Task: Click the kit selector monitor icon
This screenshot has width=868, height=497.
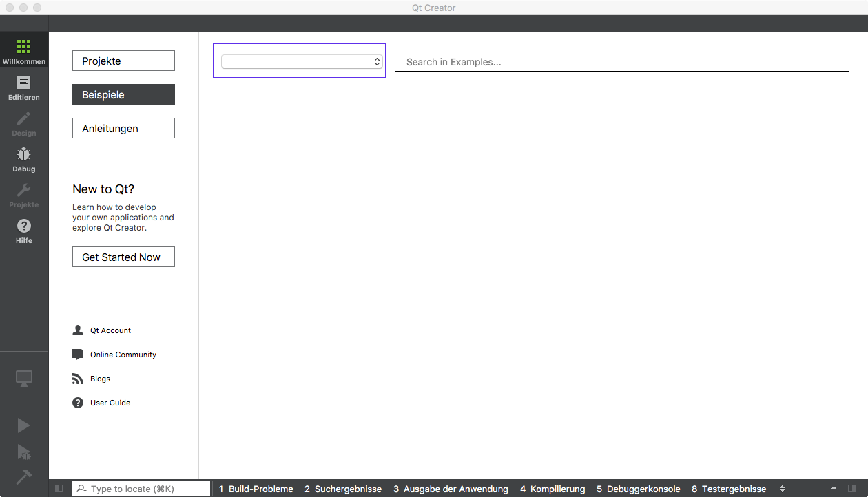Action: [x=24, y=378]
